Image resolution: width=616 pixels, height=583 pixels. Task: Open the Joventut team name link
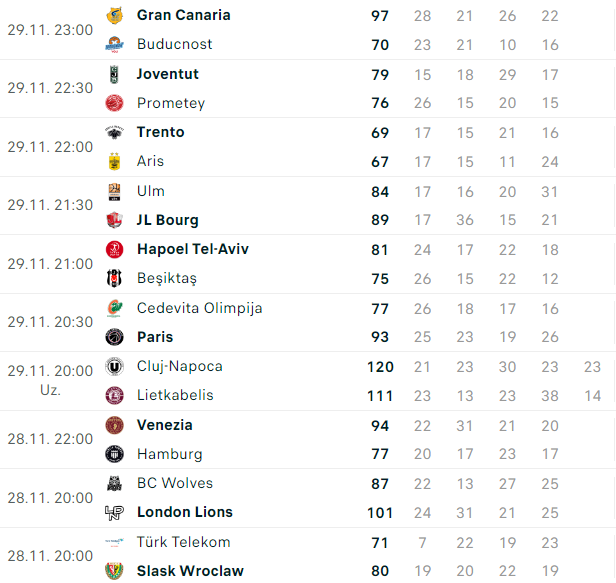pyautogui.click(x=168, y=74)
